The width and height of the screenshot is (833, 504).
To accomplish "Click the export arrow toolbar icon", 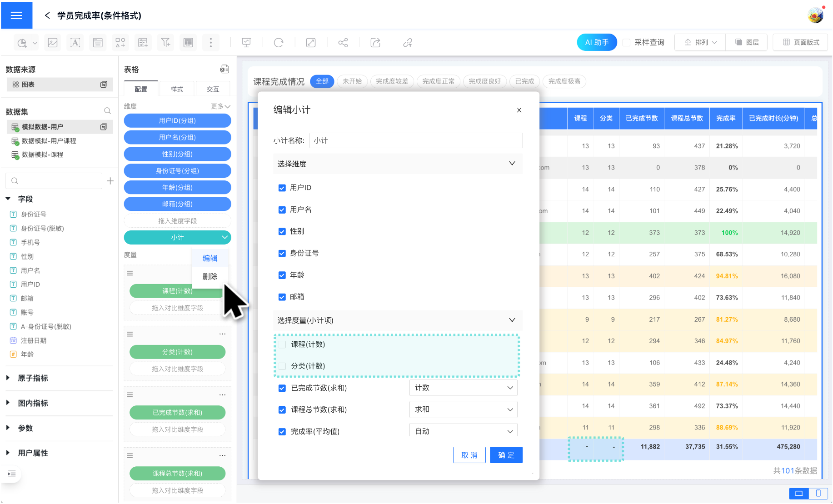I will pos(375,43).
